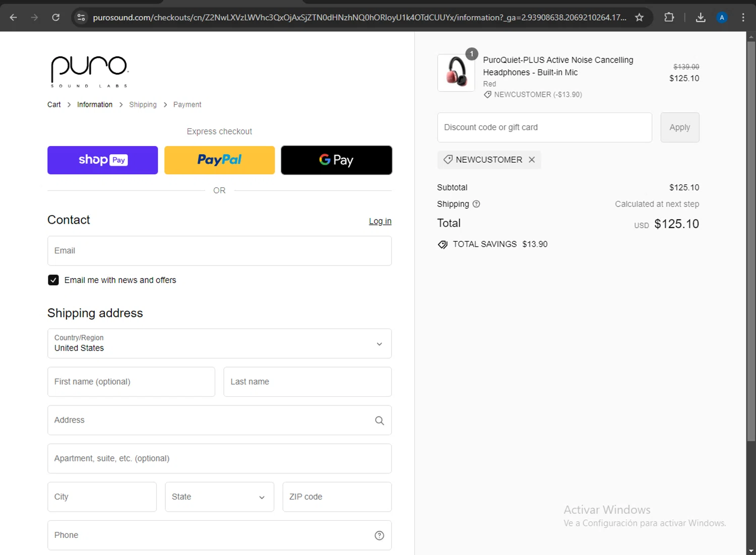Open the Country/Region dropdown
Screen dimensions: 756x555
click(219, 343)
